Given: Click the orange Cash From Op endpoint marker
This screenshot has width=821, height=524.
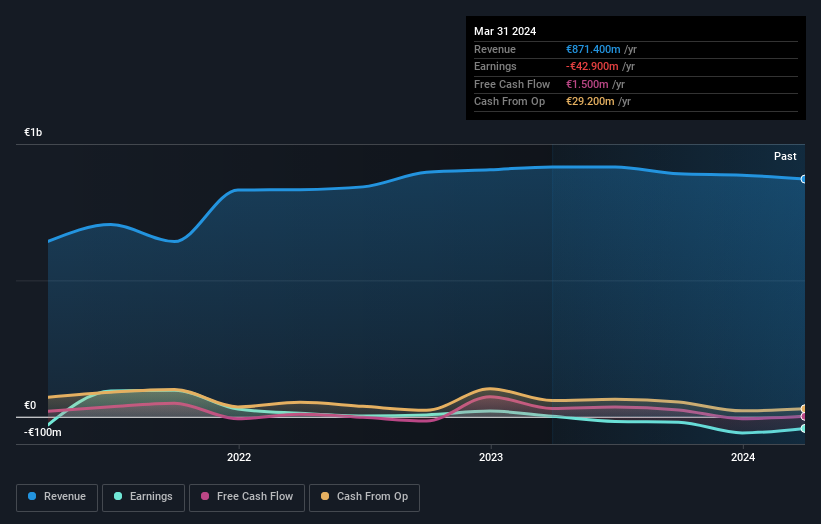Looking at the screenshot, I should click(x=803, y=409).
